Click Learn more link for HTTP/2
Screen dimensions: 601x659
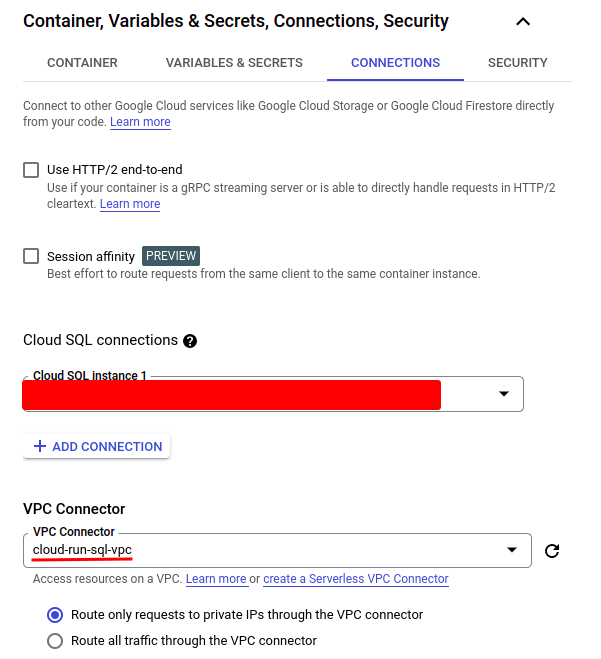coord(130,204)
